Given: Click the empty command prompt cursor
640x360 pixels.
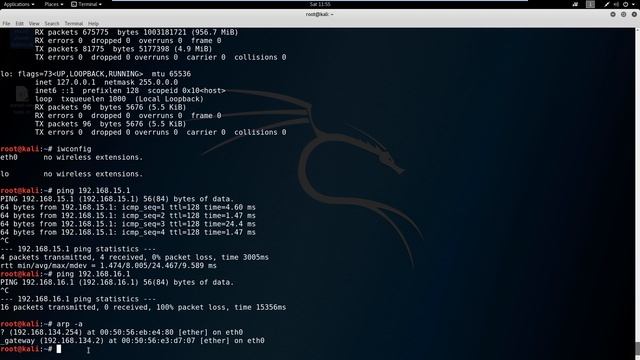Looking at the screenshot, I should 59,349.
